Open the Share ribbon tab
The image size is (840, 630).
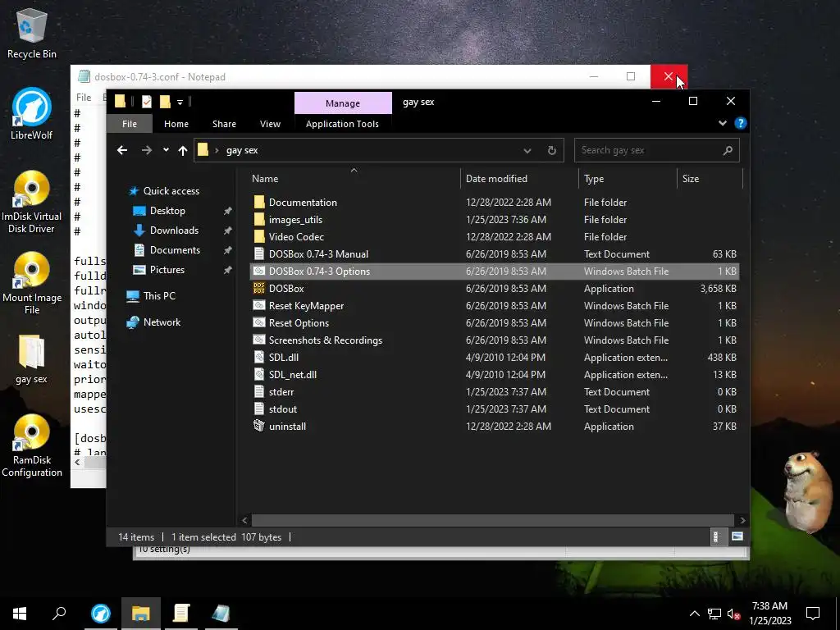[x=224, y=124]
